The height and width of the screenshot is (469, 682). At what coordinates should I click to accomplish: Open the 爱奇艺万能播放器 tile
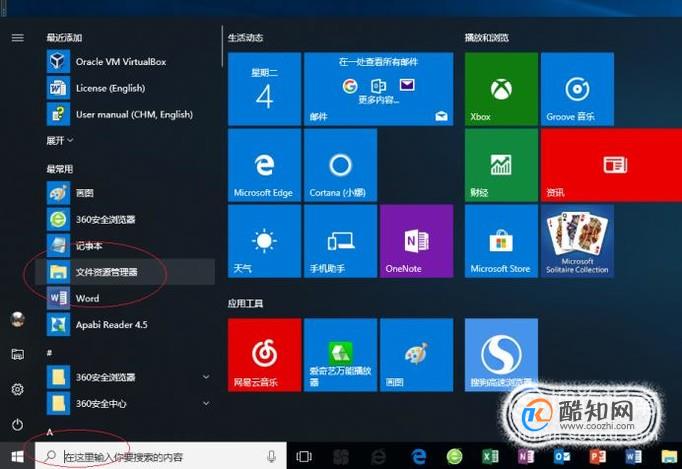coord(340,355)
